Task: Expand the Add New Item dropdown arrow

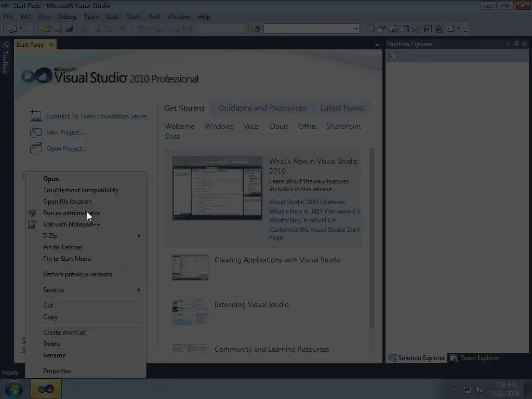Action: 37,29
